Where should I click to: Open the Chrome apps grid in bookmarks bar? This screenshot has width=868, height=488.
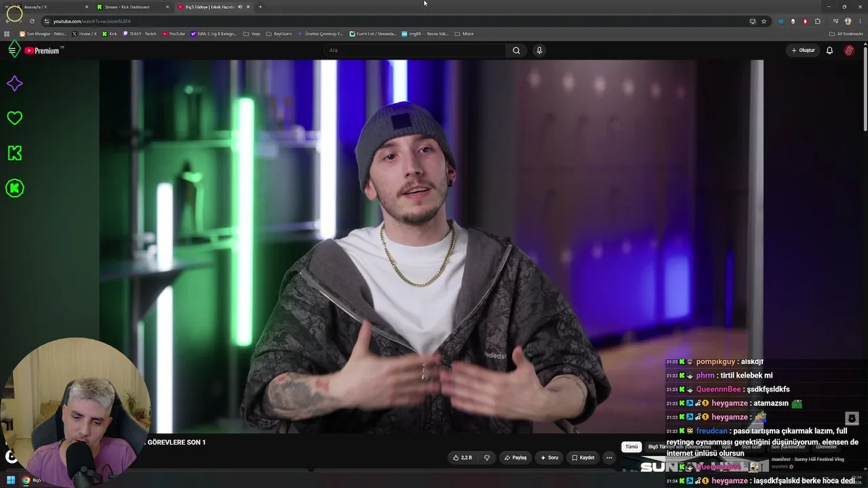pos(7,34)
